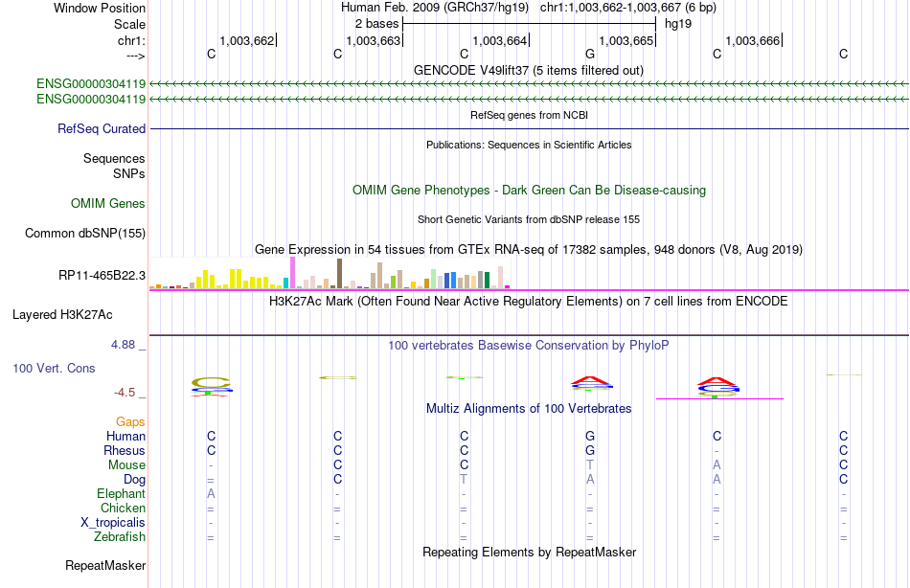Click the H3K27Ac Mark ENCODE track title
Image resolution: width=910 pixels, height=588 pixels.
click(x=529, y=302)
